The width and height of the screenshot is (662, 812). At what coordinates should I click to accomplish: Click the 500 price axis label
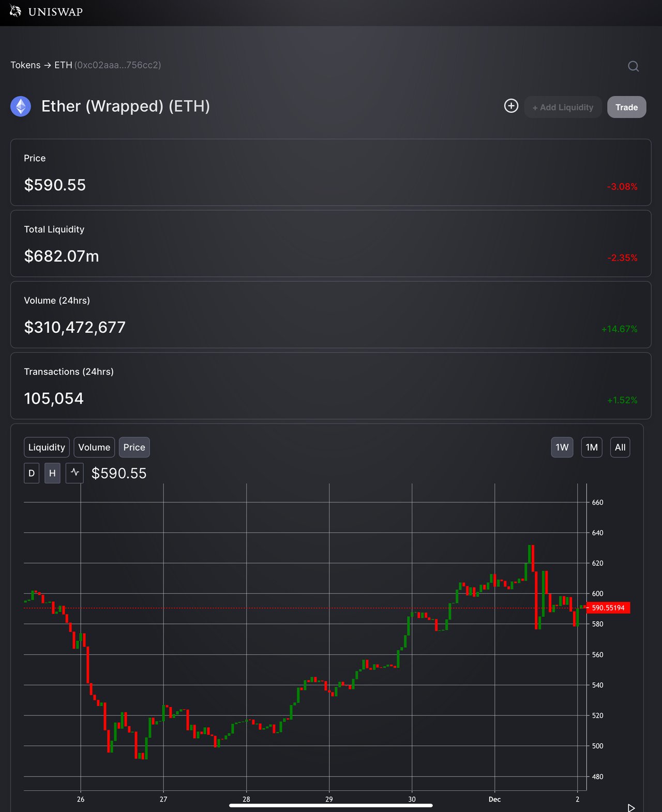click(x=597, y=746)
